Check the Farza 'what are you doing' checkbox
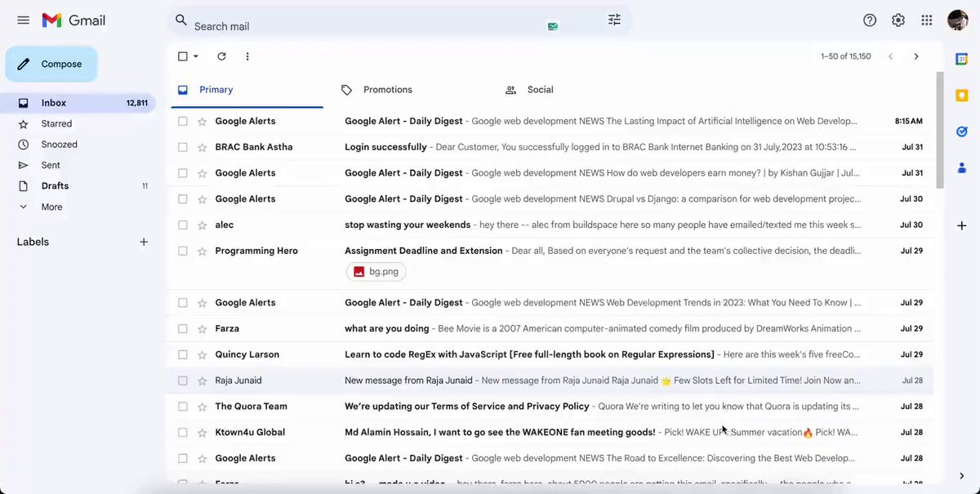 pyautogui.click(x=182, y=328)
